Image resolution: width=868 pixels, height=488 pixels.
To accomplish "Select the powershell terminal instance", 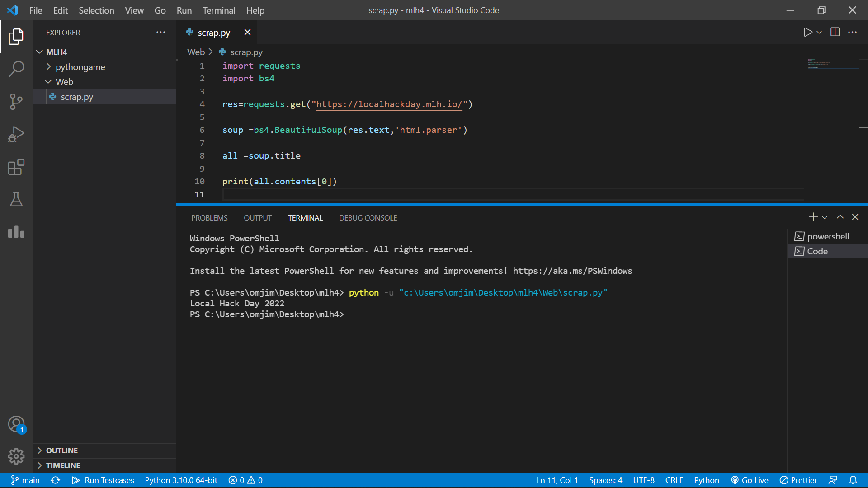I will click(827, 236).
